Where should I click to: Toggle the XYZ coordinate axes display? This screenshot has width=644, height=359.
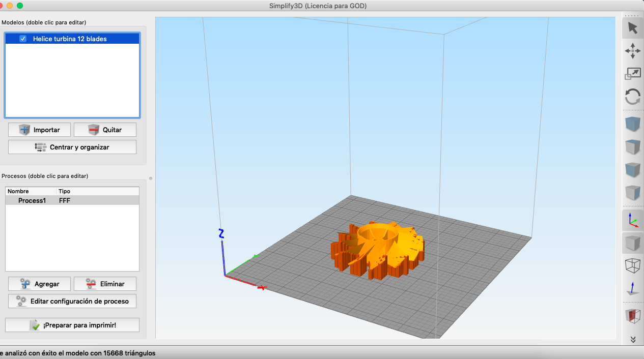(x=632, y=220)
